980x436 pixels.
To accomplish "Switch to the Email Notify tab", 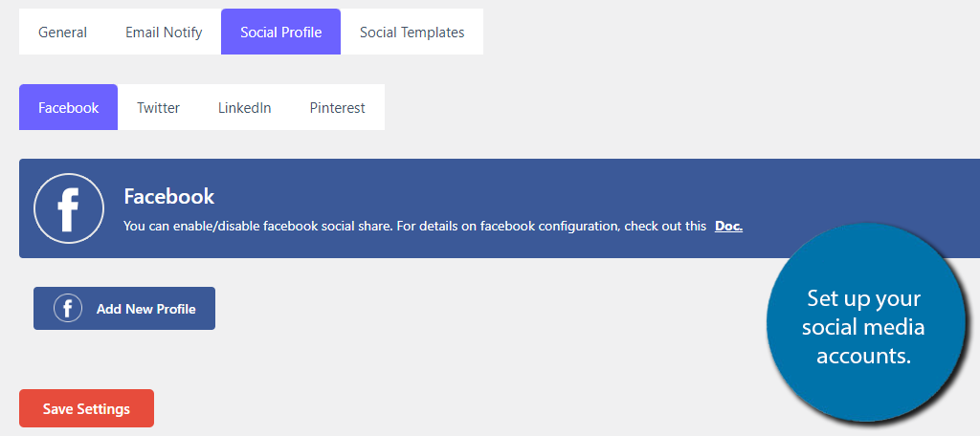I will point(164,32).
